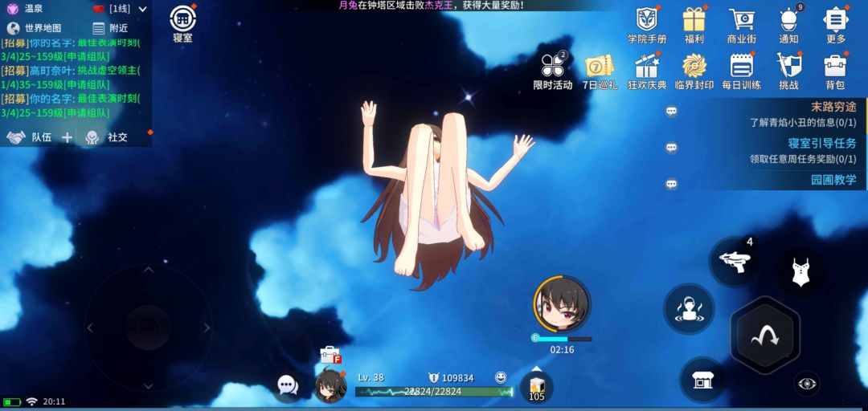Tap joystick left arrow
The height and width of the screenshot is (411, 868).
[90, 328]
